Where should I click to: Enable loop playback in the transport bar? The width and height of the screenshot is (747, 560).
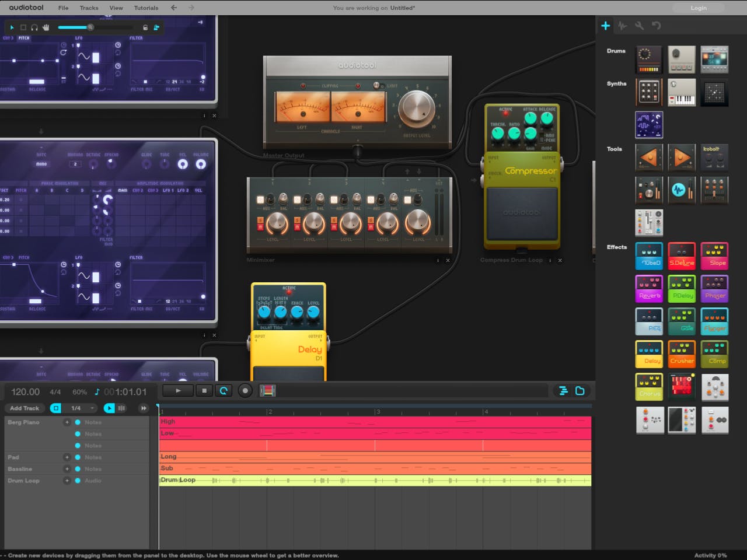(x=224, y=390)
